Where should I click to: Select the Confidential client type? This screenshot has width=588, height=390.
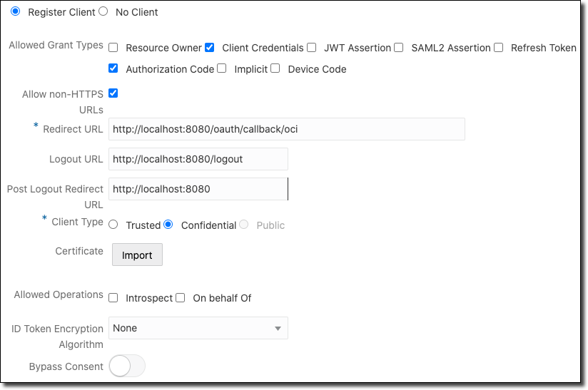pyautogui.click(x=168, y=225)
